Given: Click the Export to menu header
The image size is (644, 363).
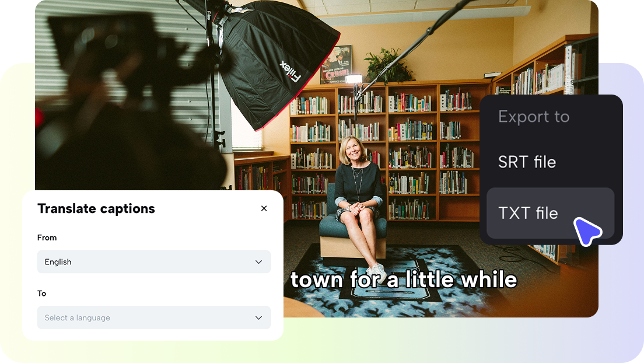Looking at the screenshot, I should pyautogui.click(x=534, y=117).
